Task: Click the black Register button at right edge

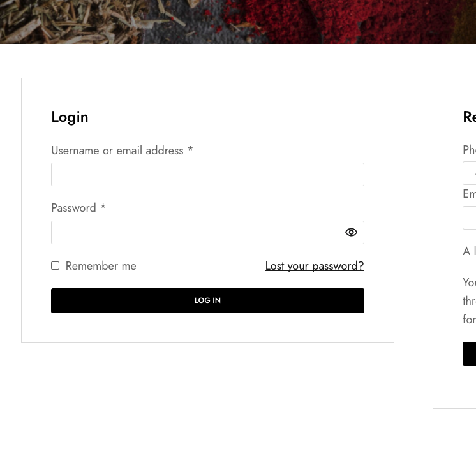Action: tap(470, 354)
